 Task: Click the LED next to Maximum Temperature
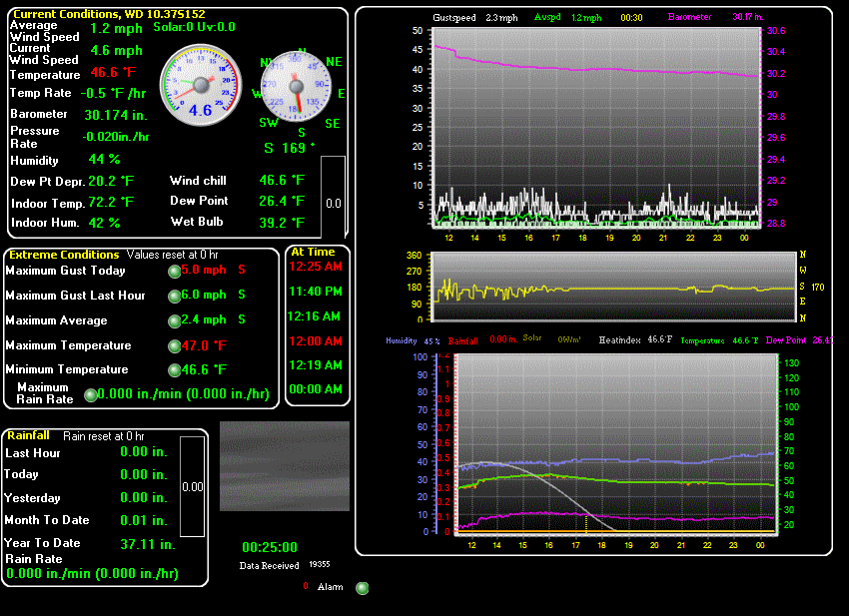click(x=174, y=346)
